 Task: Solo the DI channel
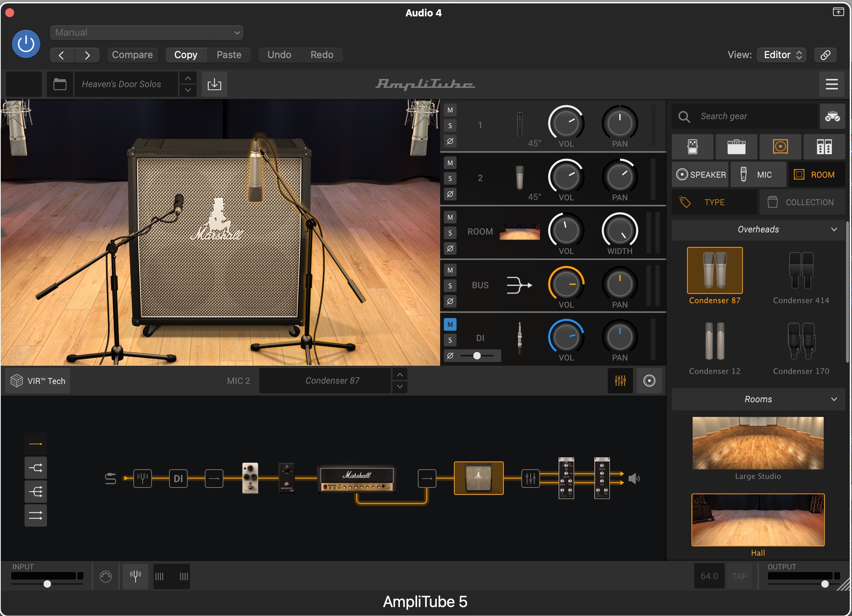tap(450, 340)
